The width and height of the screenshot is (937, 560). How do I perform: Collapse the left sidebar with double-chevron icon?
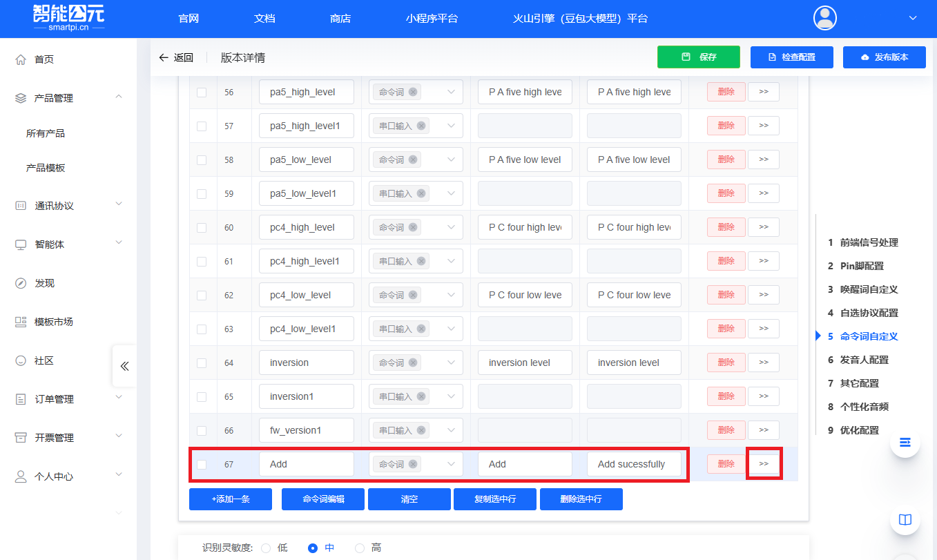[124, 366]
